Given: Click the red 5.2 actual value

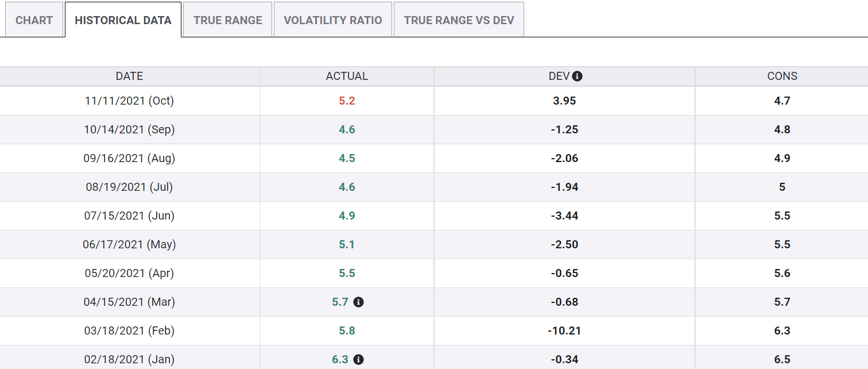Looking at the screenshot, I should [347, 101].
